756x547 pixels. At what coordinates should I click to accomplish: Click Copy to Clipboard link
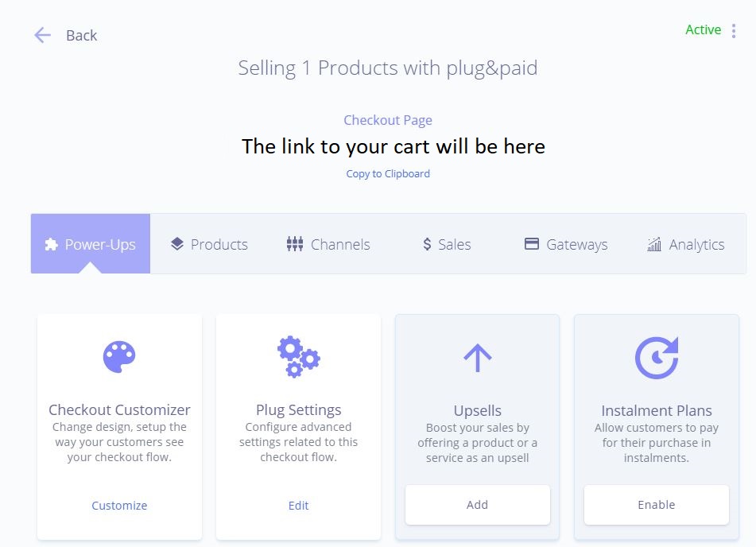pos(388,173)
